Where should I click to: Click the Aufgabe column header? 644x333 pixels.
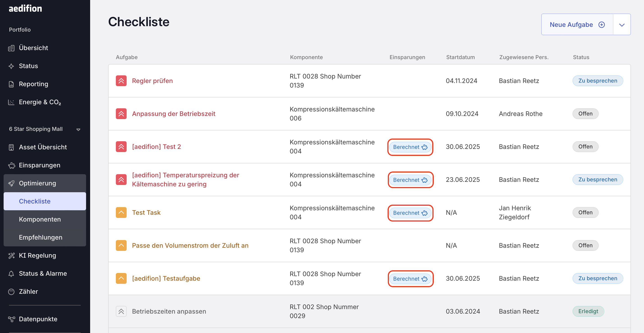pyautogui.click(x=126, y=57)
